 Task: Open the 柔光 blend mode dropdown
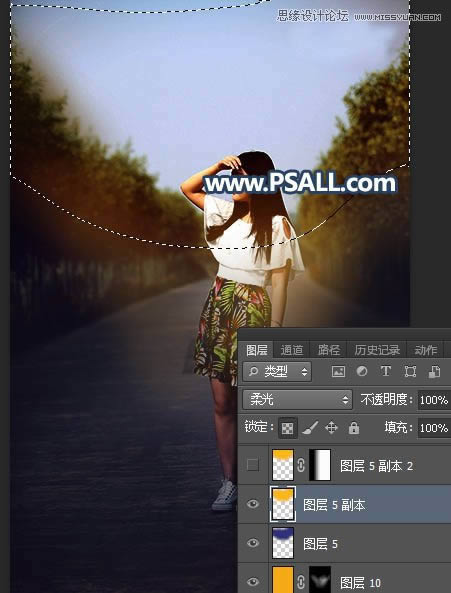[x=297, y=399]
